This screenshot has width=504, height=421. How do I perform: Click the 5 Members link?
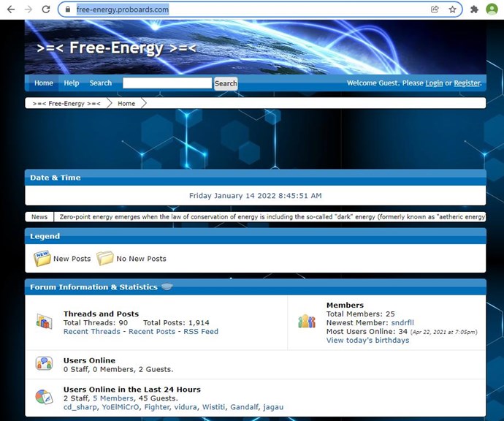(112, 398)
